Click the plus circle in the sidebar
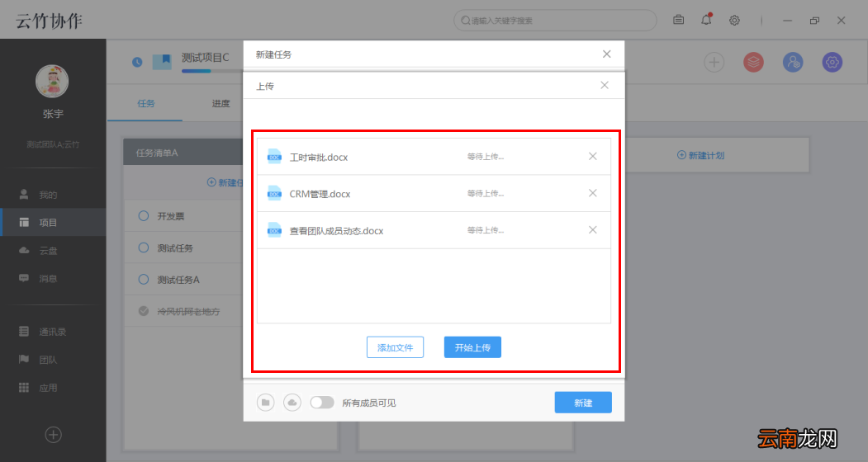This screenshot has height=462, width=868. 53,435
